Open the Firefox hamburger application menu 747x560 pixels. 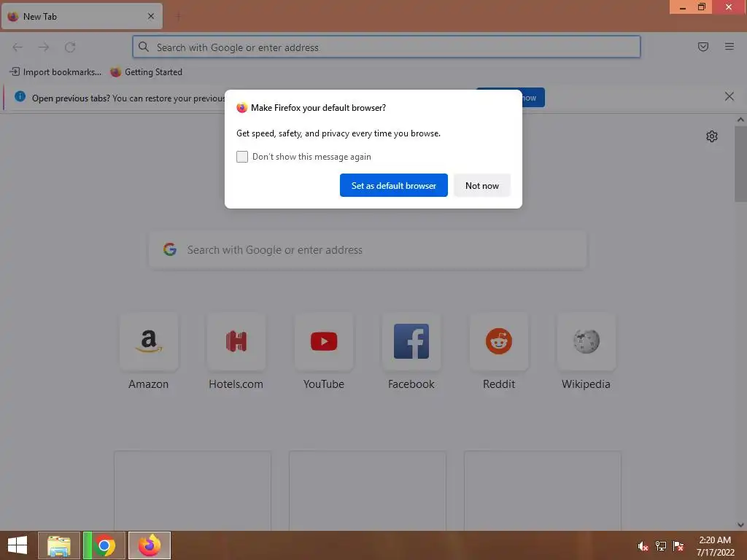729,47
